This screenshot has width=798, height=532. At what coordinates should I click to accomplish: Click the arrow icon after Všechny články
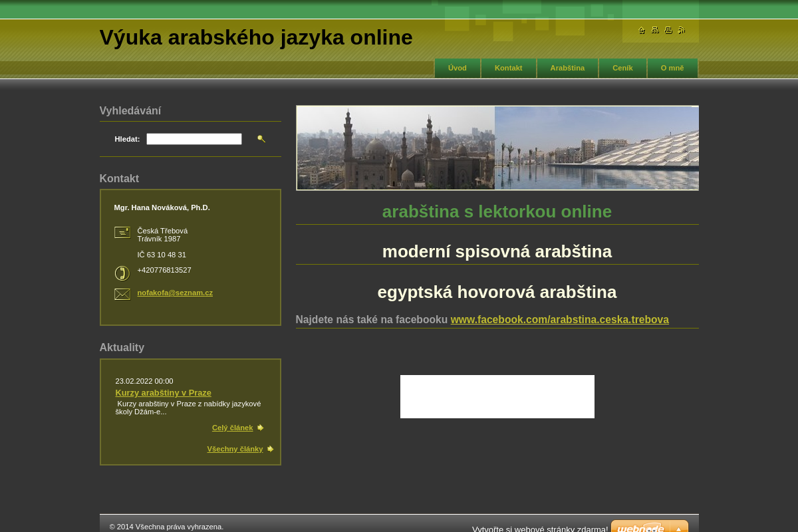coord(270,448)
